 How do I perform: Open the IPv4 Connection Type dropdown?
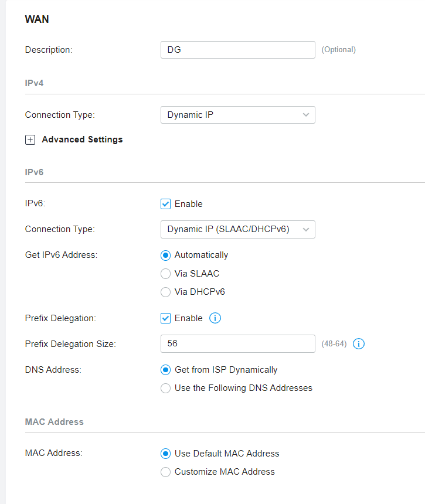[x=238, y=115]
